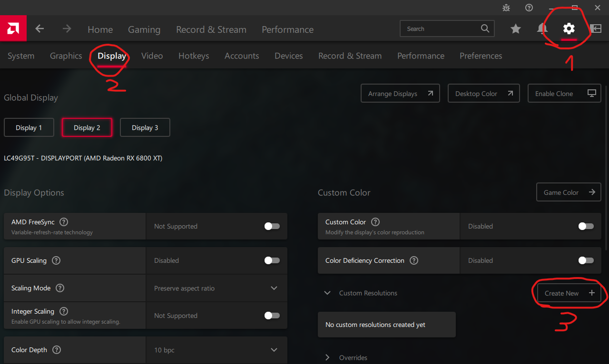This screenshot has height=364, width=609.
Task: Open the Gaming tab
Action: [144, 29]
